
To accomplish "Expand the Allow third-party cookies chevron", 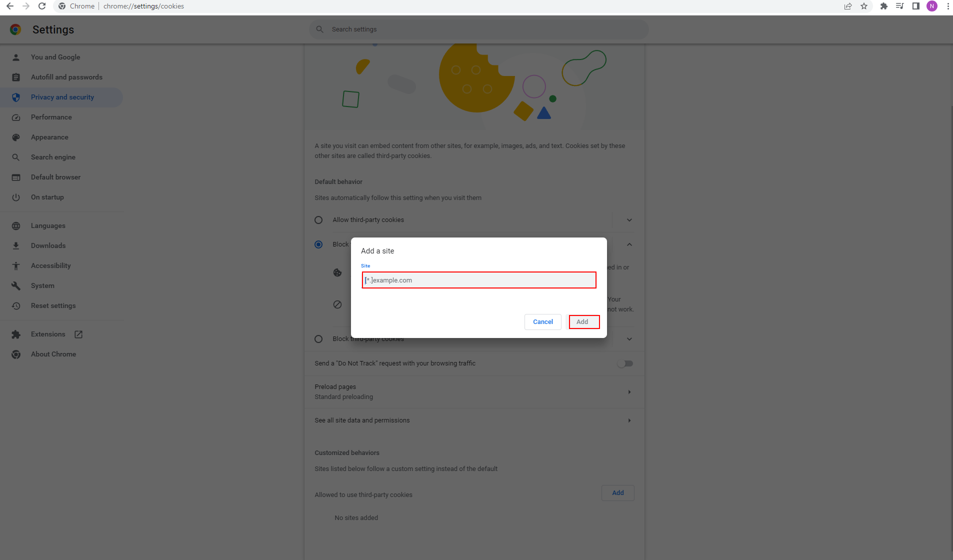I will coord(629,220).
